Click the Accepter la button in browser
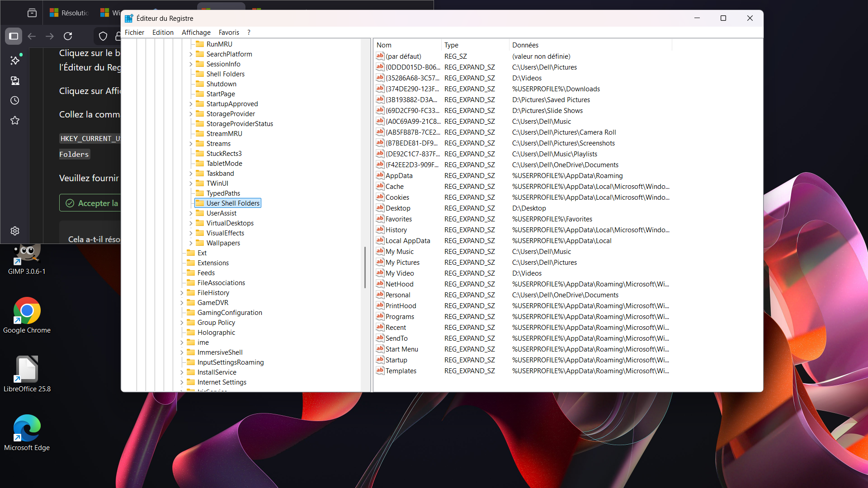Viewport: 868px width, 488px height. (90, 203)
